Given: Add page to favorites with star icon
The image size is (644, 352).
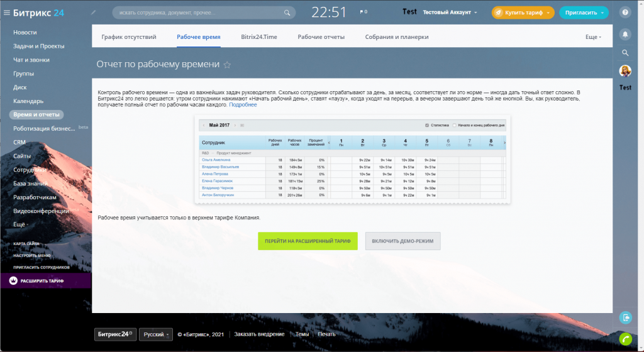Looking at the screenshot, I should 226,65.
